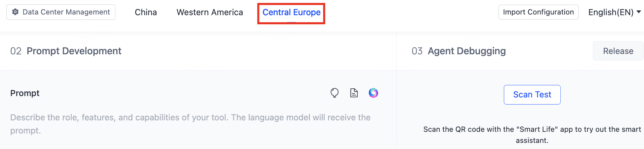Select the Prompt section label

tap(25, 93)
